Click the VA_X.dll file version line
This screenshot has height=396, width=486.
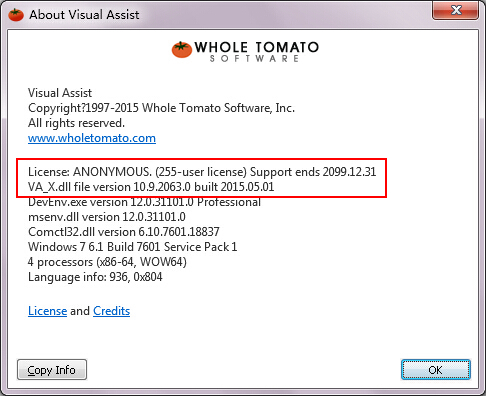pos(151,187)
